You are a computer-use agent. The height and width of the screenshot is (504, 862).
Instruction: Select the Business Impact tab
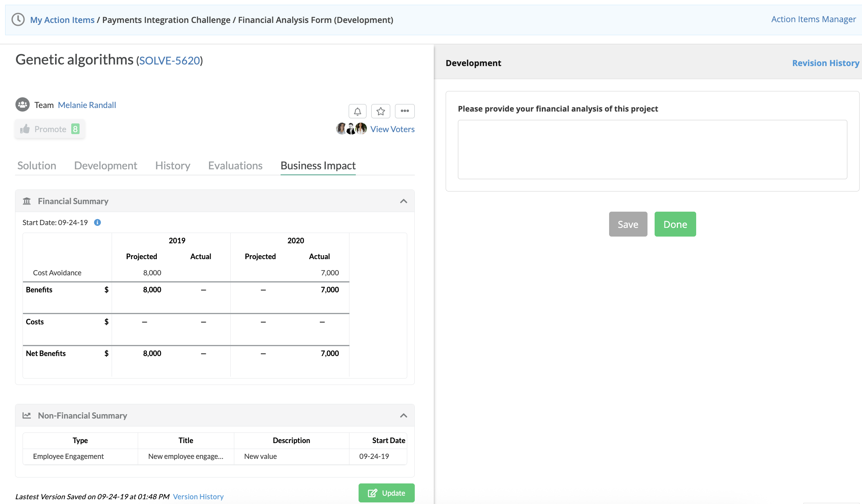tap(318, 165)
